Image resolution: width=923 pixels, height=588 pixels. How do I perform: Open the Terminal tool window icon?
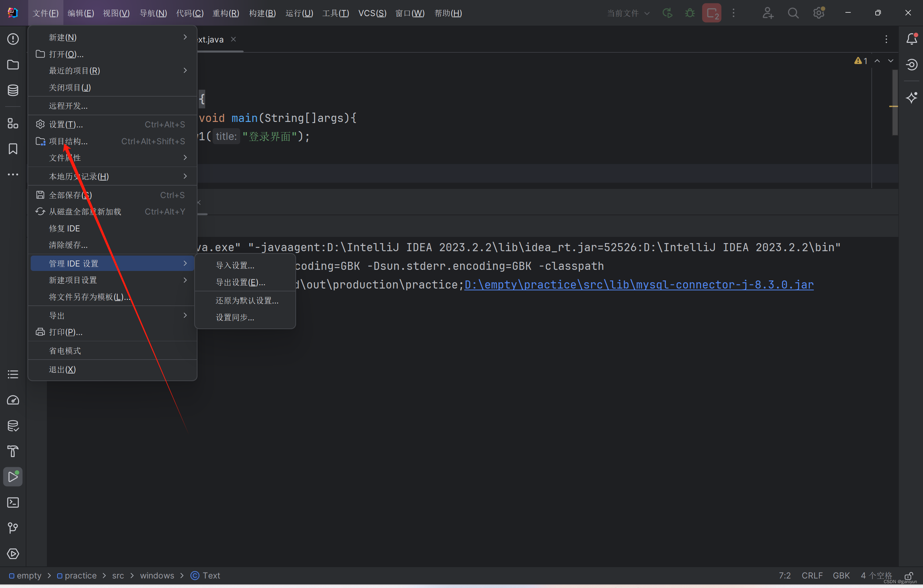[x=13, y=502]
